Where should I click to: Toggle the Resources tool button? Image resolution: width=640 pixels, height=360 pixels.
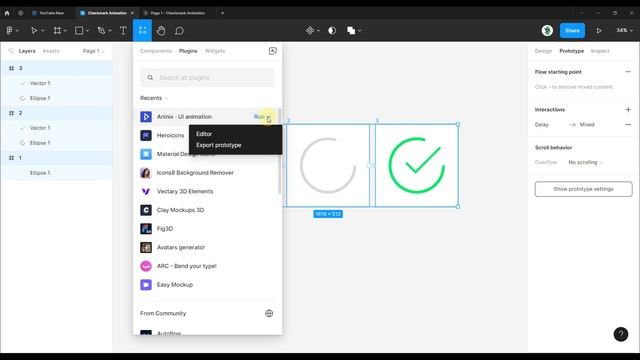click(x=142, y=31)
